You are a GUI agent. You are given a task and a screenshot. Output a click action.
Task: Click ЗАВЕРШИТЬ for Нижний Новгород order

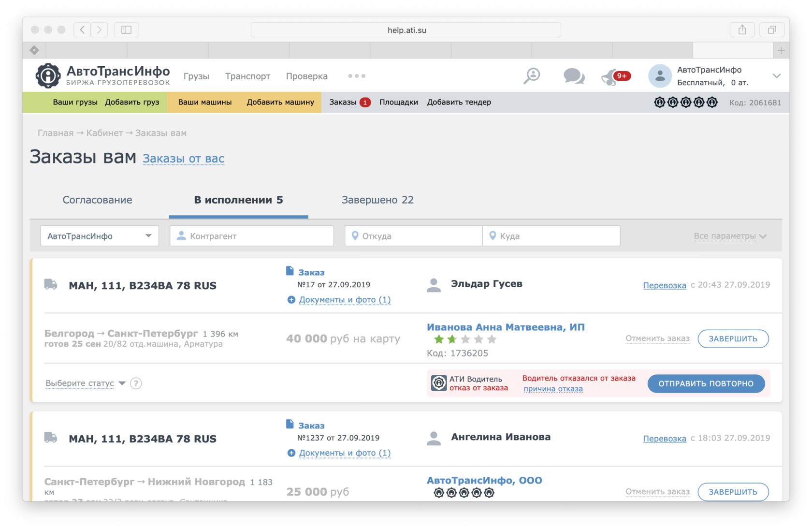(x=733, y=492)
